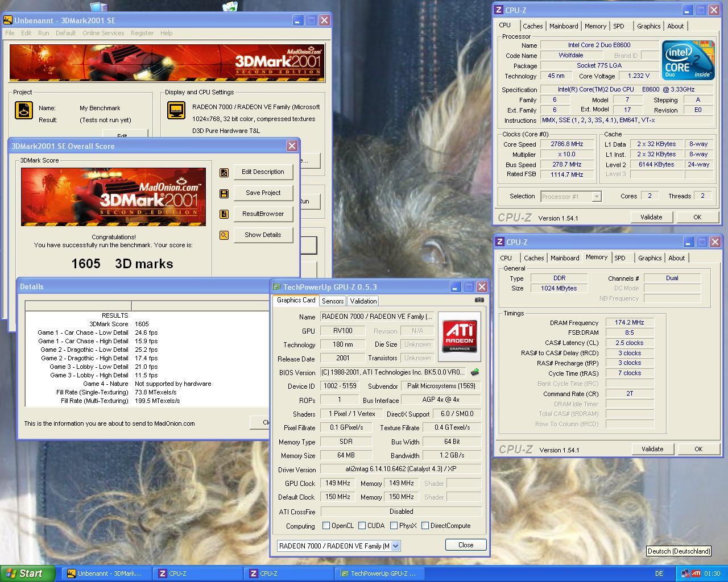Click the DRAM Frequency value 174.2 MHz
Image resolution: width=728 pixels, height=582 pixels.
[x=629, y=323]
